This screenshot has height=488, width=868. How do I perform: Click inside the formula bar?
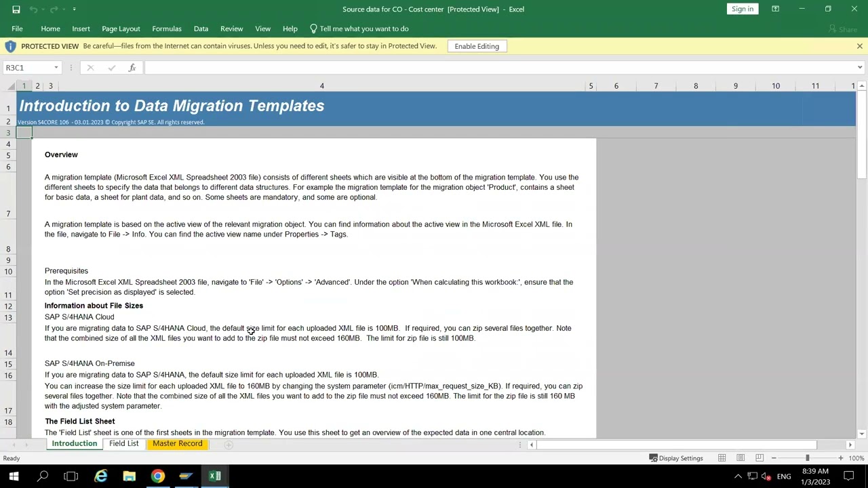pos(498,68)
